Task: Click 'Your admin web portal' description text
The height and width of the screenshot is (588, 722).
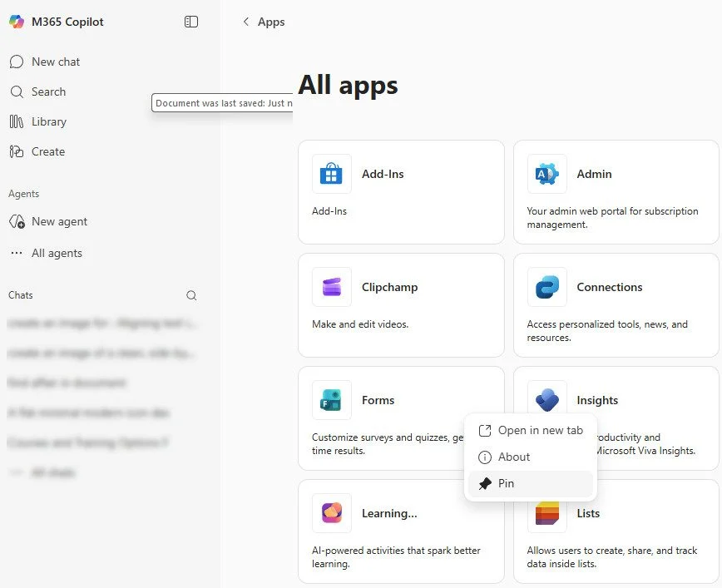Action: 612,218
